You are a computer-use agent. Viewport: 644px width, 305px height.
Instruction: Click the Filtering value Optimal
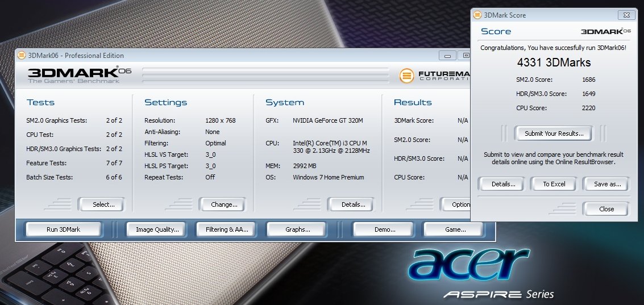[x=215, y=143]
